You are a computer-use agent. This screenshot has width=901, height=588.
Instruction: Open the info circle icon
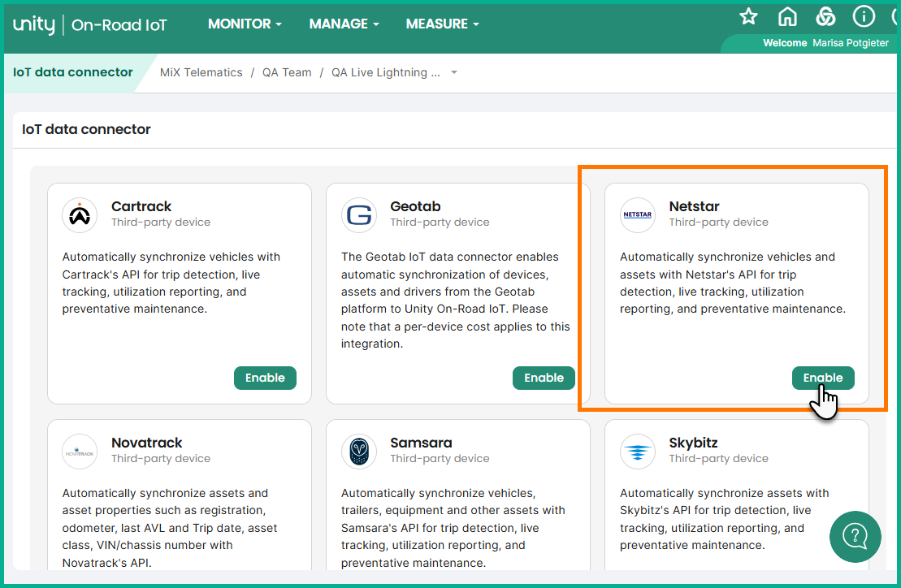863,17
